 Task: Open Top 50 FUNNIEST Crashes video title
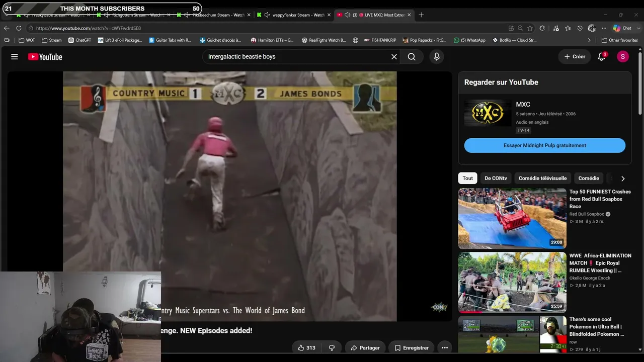tap(600, 199)
